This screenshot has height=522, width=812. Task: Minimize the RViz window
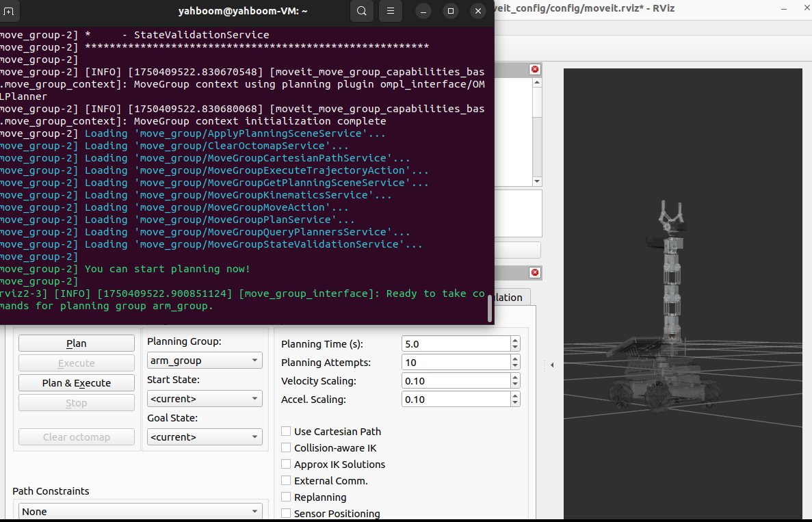[x=784, y=9]
